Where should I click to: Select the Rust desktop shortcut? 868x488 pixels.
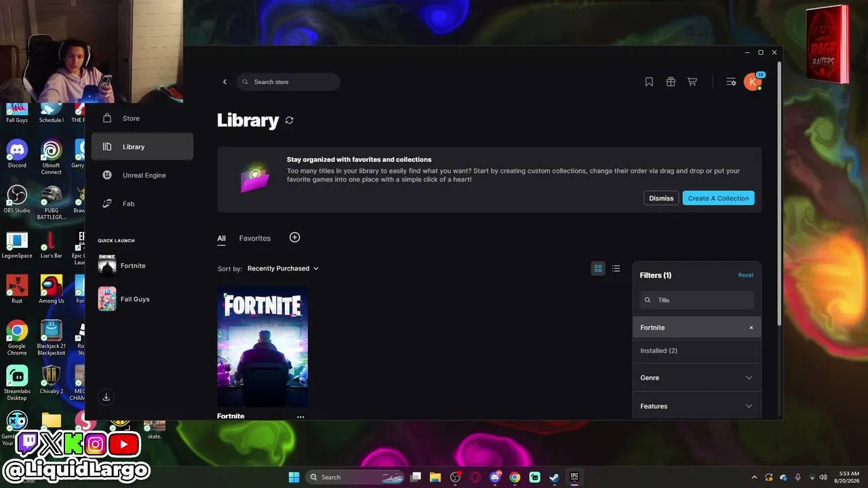tap(17, 290)
